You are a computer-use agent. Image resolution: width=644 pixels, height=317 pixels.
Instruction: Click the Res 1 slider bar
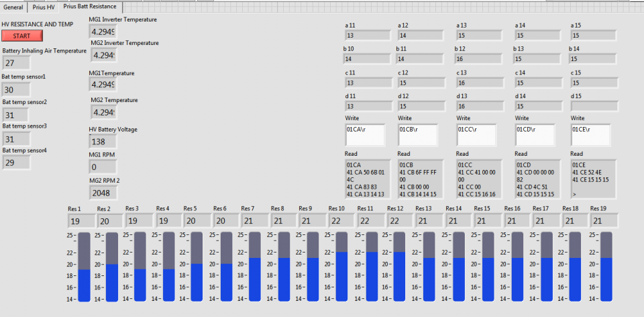[84, 267]
